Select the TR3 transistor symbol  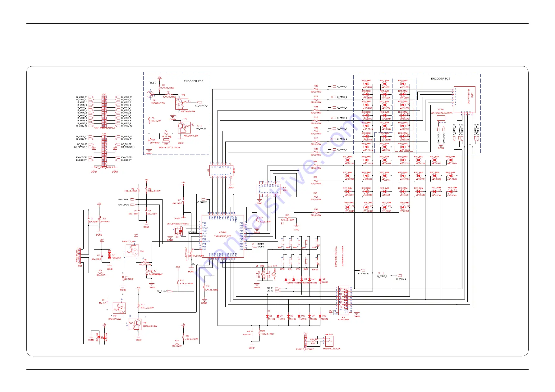(x=184, y=128)
